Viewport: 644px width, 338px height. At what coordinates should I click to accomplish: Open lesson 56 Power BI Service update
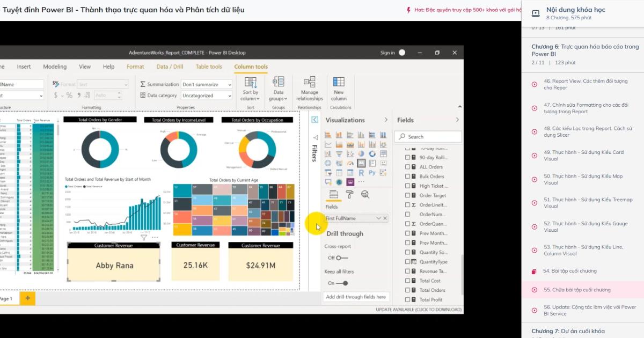point(583,310)
